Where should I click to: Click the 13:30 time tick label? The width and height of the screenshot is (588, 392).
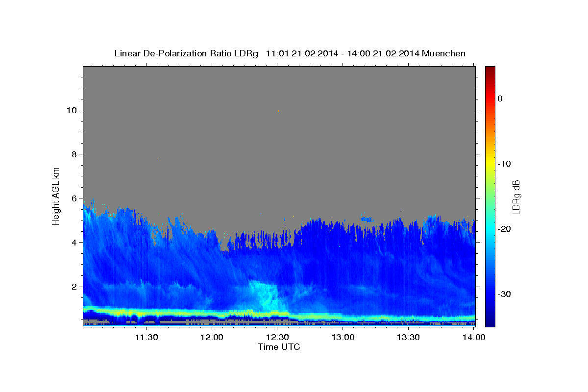click(408, 337)
